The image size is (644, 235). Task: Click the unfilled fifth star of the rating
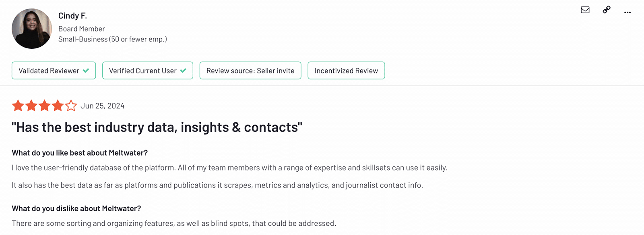coord(70,106)
